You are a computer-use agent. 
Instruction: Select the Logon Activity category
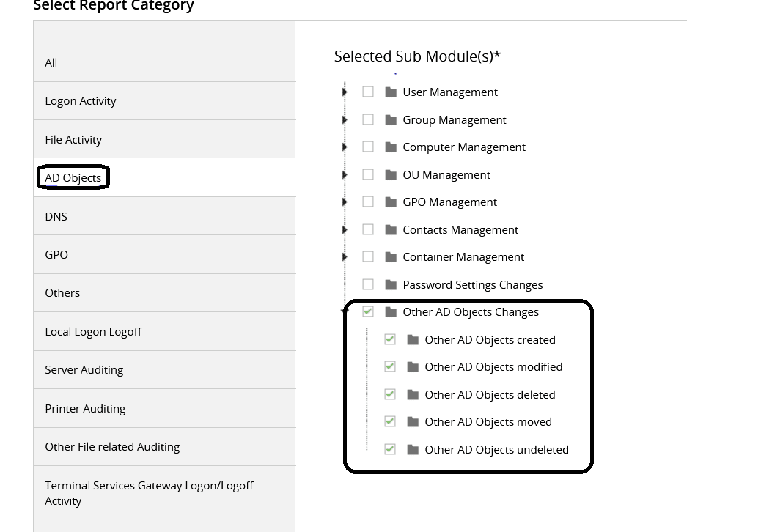click(x=81, y=101)
